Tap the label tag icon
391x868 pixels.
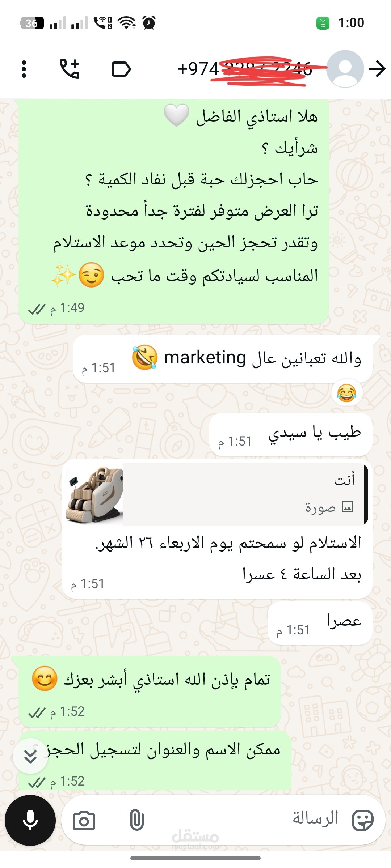click(x=121, y=69)
